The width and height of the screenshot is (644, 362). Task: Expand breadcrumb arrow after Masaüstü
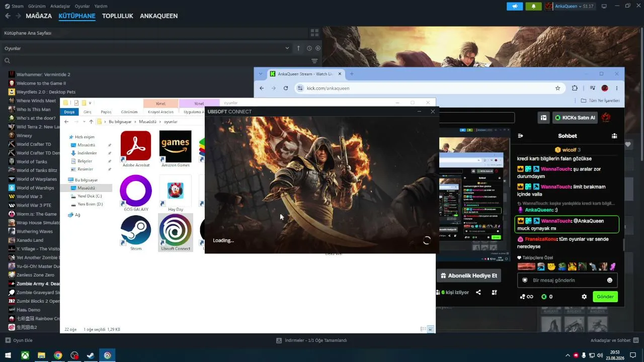pos(160,122)
